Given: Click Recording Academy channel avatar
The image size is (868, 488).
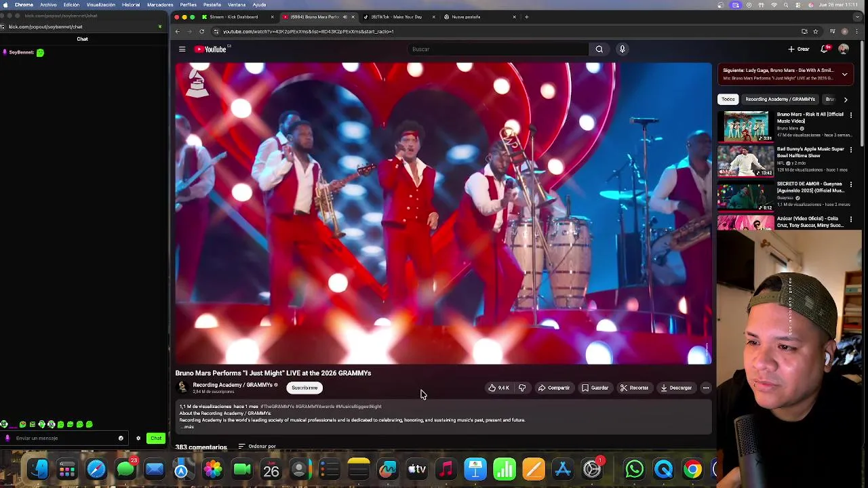Looking at the screenshot, I should click(x=182, y=388).
